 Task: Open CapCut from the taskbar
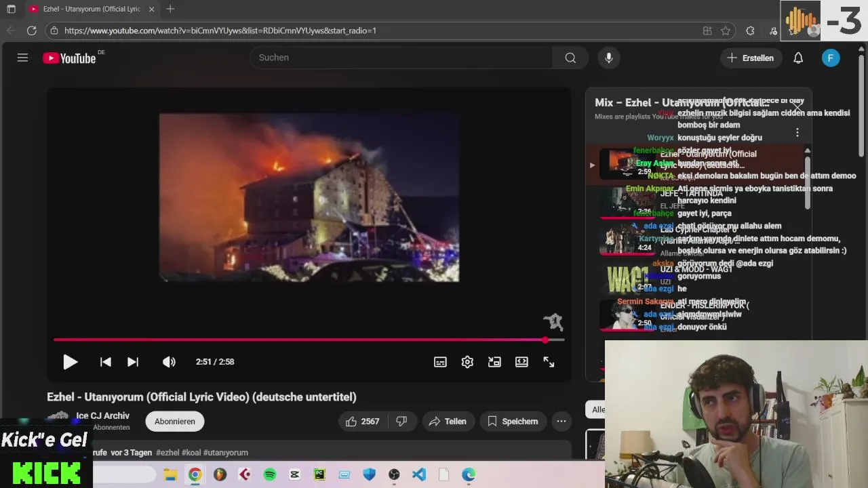(x=294, y=474)
